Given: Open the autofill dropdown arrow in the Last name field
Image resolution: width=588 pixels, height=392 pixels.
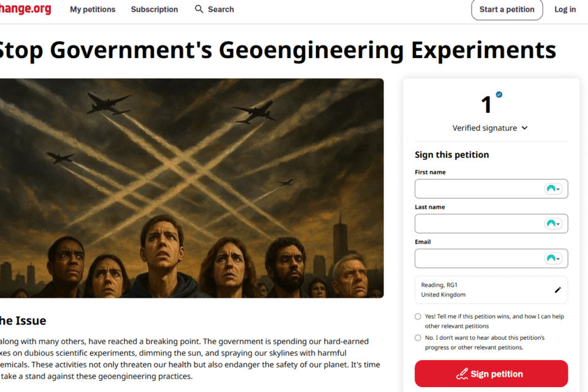Looking at the screenshot, I should pos(558,224).
